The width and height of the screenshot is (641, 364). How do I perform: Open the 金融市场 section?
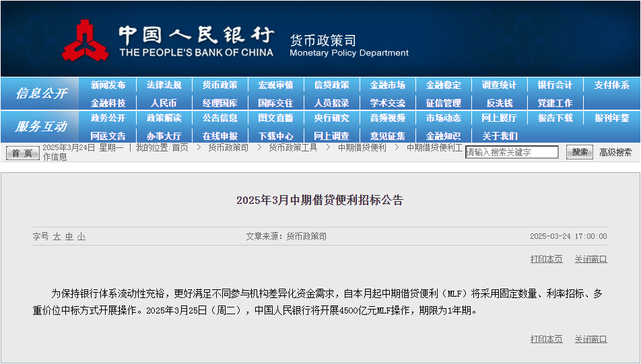pyautogui.click(x=387, y=85)
